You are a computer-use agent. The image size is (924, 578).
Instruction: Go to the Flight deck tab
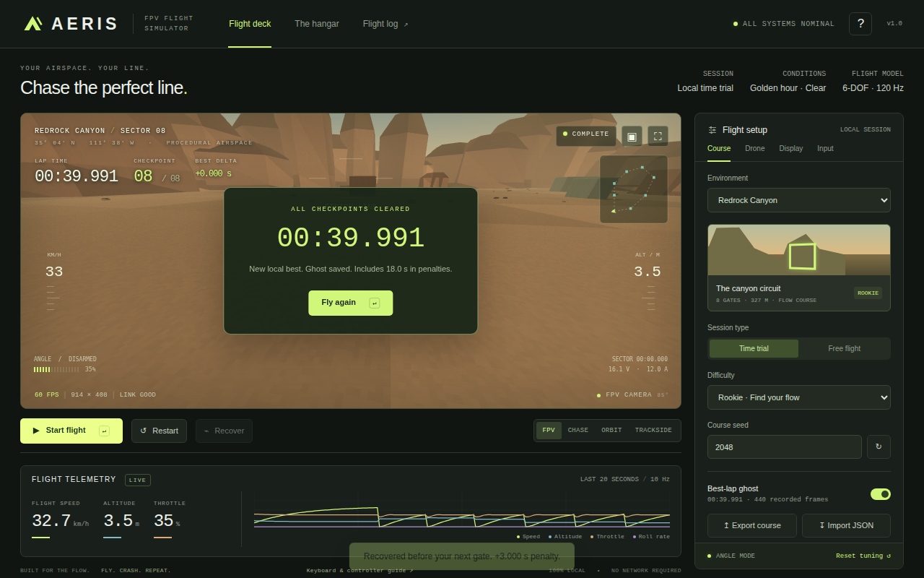tap(250, 24)
